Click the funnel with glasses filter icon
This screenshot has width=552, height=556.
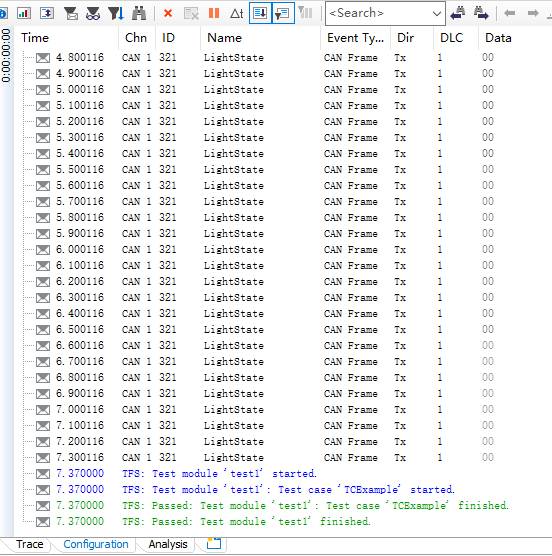click(x=93, y=13)
